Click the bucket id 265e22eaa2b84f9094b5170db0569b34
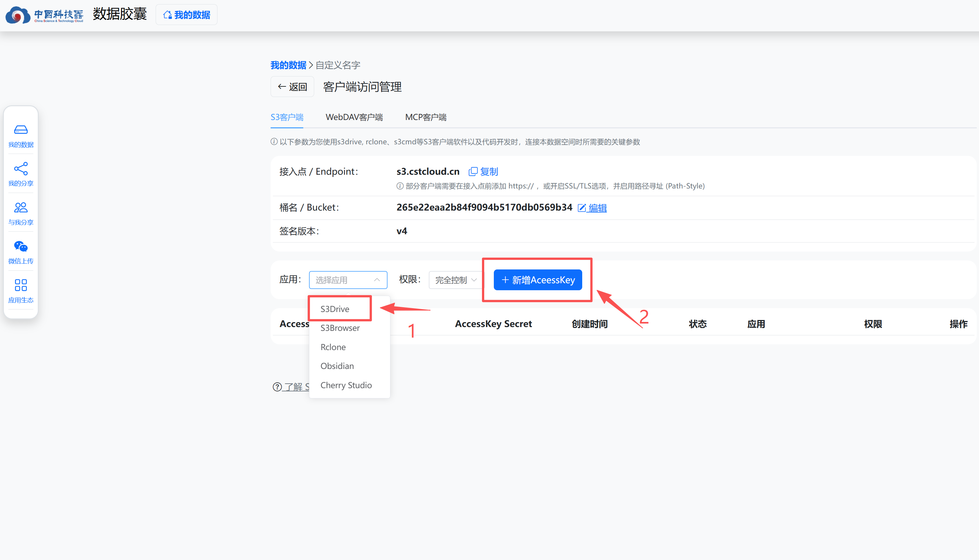Viewport: 979px width, 560px height. coord(484,207)
